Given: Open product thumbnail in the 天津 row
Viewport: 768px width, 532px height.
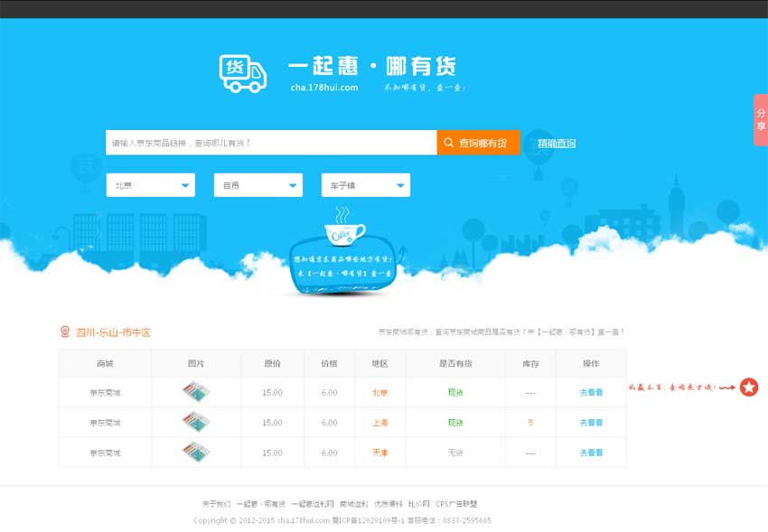Looking at the screenshot, I should [x=195, y=453].
